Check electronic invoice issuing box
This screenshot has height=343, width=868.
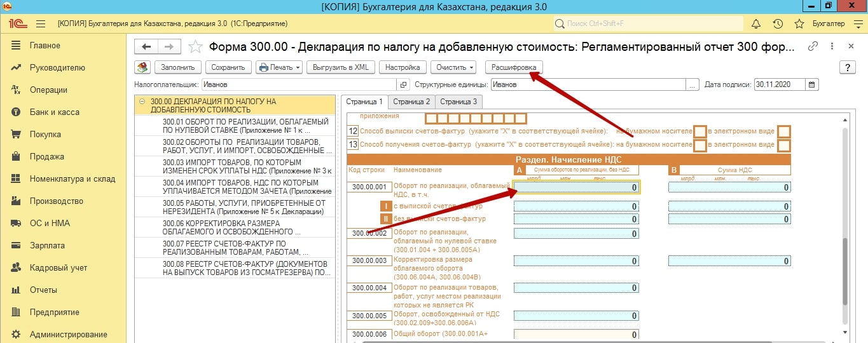tap(784, 131)
